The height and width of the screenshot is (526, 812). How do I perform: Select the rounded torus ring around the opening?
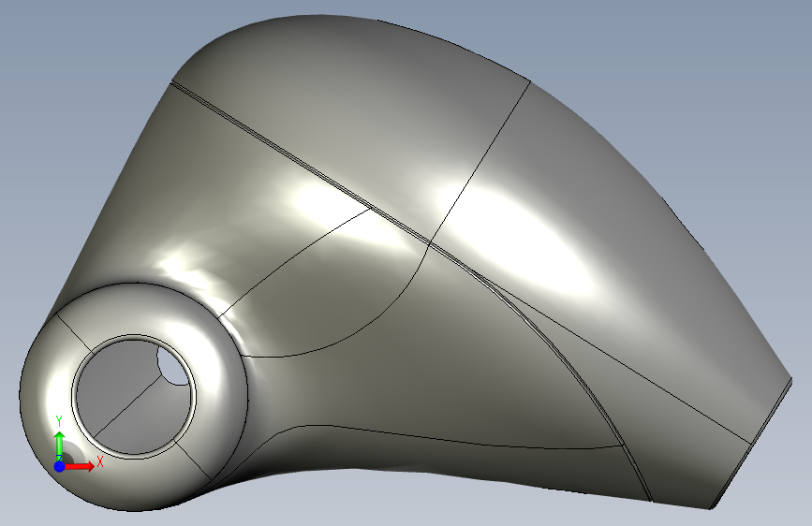[x=134, y=397]
